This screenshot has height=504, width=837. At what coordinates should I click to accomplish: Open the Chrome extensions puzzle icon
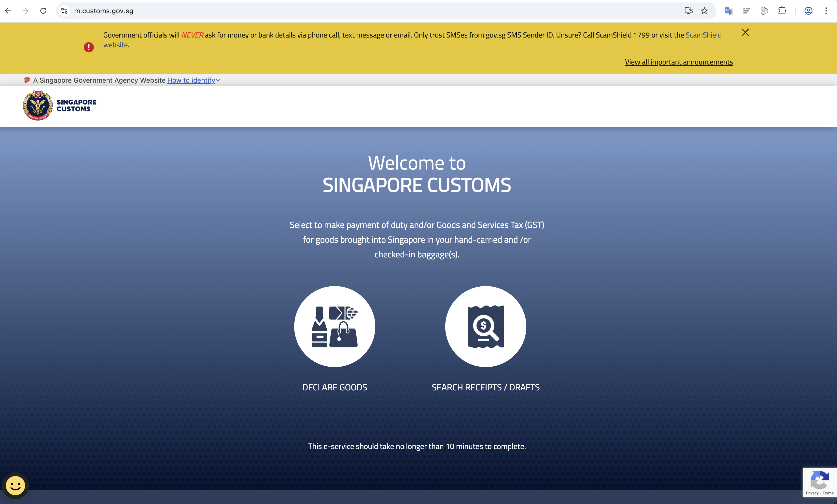click(782, 11)
